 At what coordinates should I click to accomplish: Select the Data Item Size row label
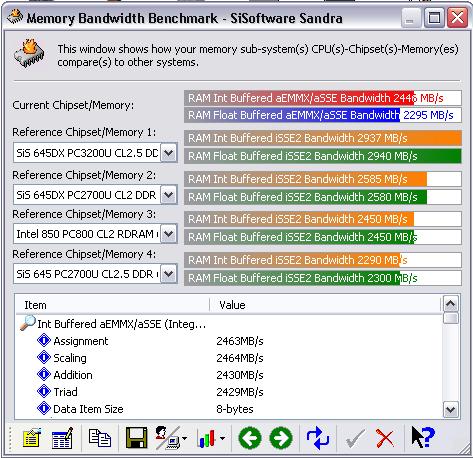pyautogui.click(x=88, y=409)
